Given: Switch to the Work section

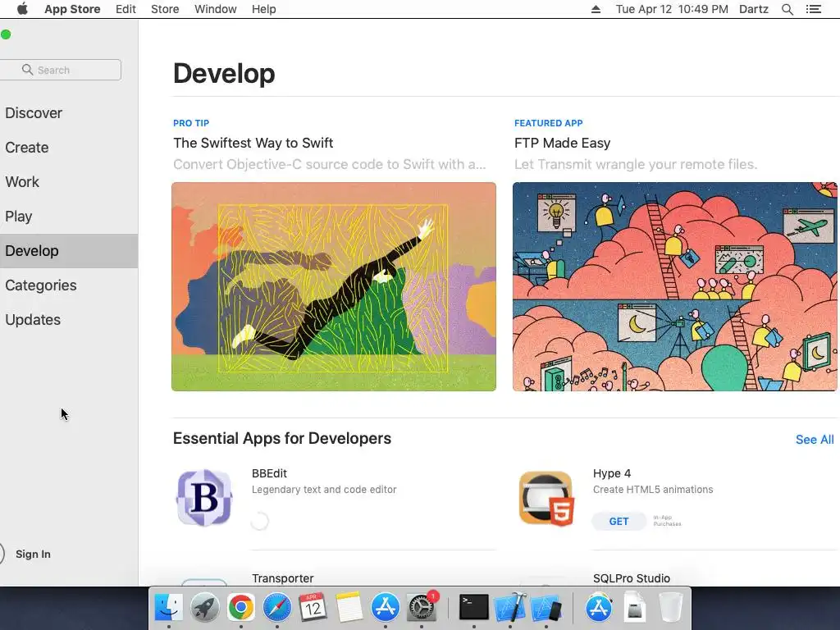Looking at the screenshot, I should (x=22, y=181).
